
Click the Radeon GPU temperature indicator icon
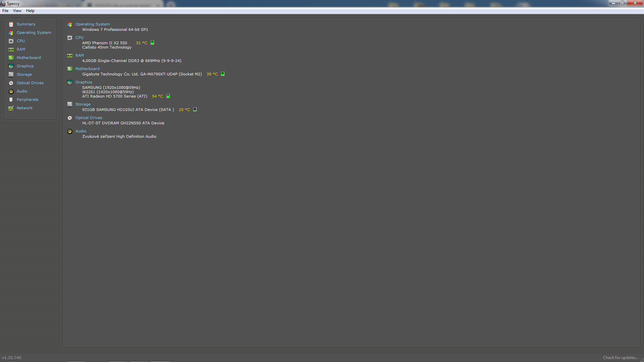click(x=168, y=96)
